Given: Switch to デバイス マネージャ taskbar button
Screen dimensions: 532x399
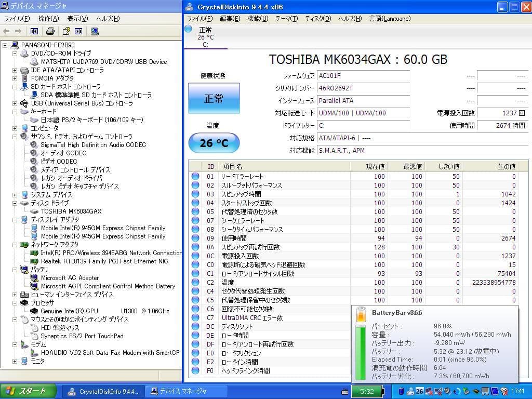Looking at the screenshot, I should coord(186,392).
